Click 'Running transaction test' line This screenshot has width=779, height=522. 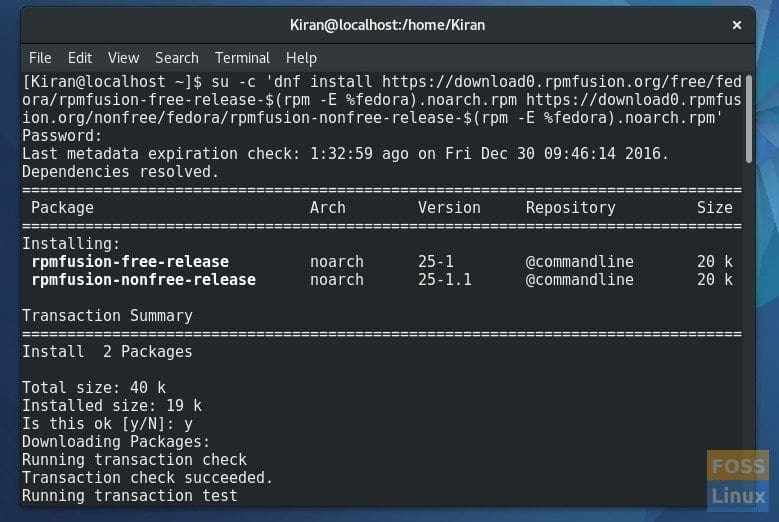[x=130, y=496]
